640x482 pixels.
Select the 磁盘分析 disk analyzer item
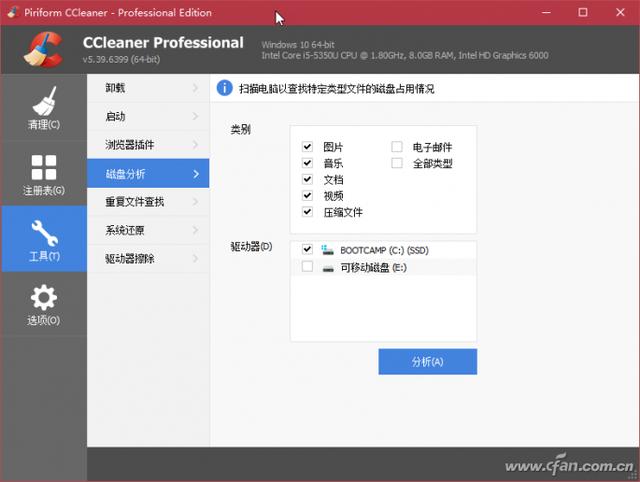click(x=148, y=174)
